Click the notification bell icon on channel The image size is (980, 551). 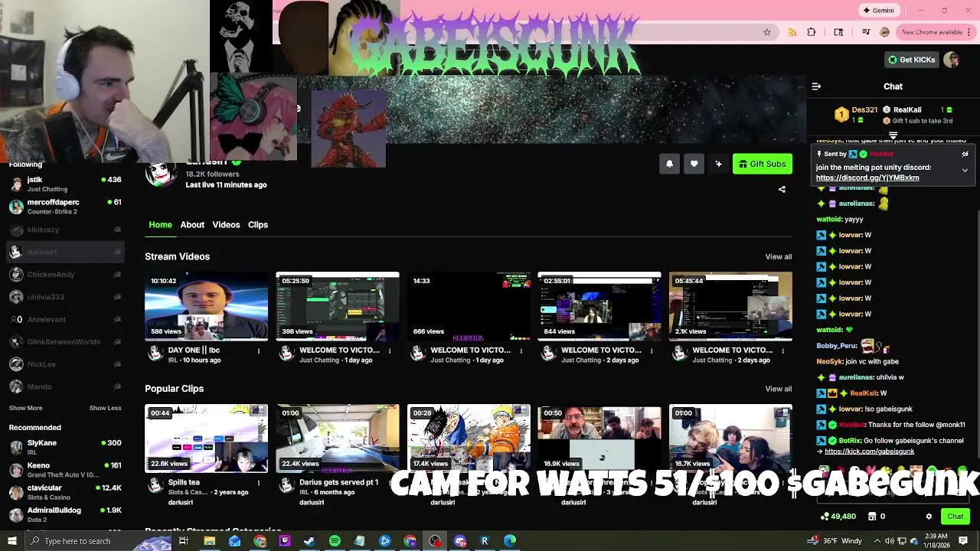click(x=669, y=164)
